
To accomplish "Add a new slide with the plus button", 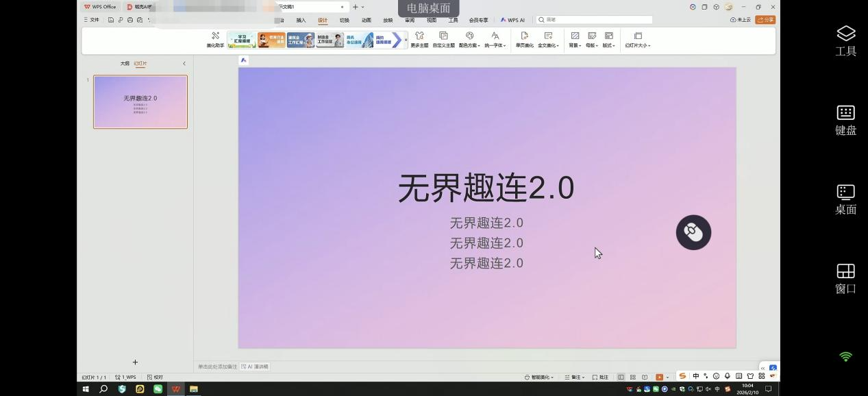I will click(x=135, y=362).
